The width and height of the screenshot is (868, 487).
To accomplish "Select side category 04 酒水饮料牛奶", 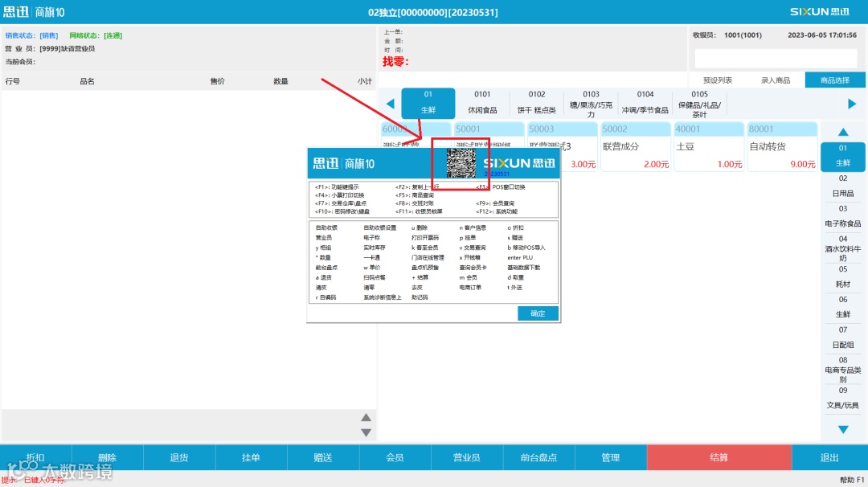I will (x=842, y=248).
